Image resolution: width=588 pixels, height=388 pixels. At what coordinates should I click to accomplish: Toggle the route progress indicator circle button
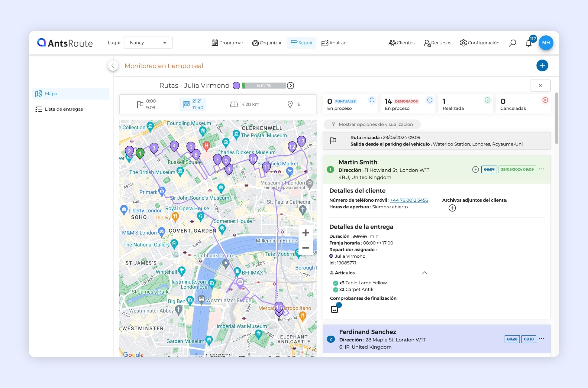point(291,85)
